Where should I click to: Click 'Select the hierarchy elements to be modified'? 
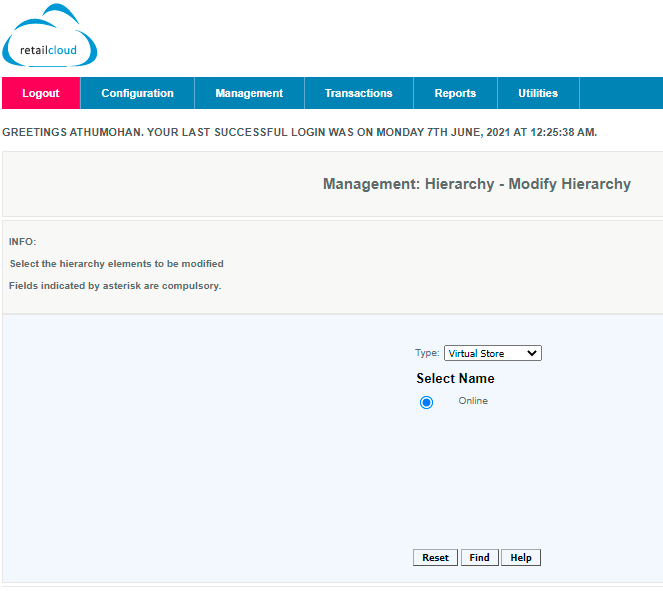click(x=117, y=264)
